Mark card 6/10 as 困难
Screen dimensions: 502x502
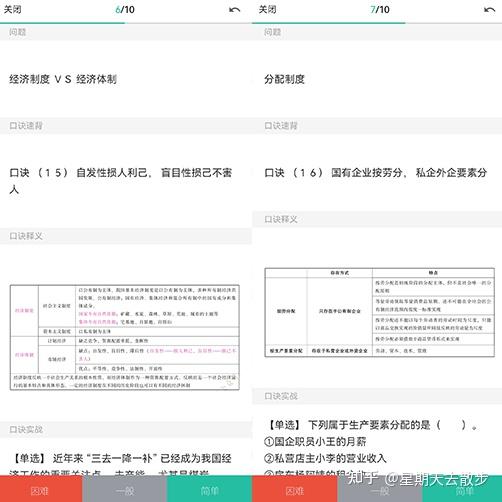tap(41, 489)
